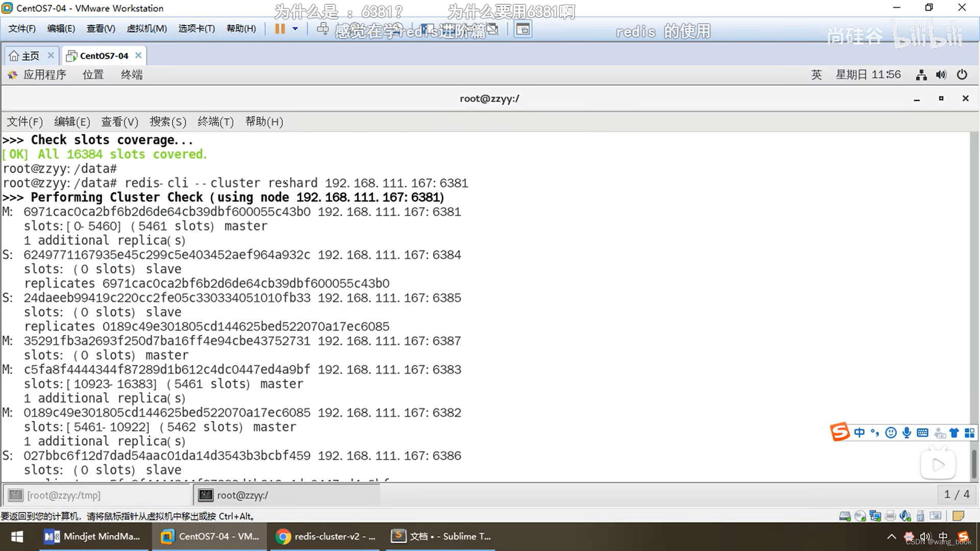The height and width of the screenshot is (551, 980).
Task: Toggle the unity/console view toolbar icon
Action: pos(523,30)
